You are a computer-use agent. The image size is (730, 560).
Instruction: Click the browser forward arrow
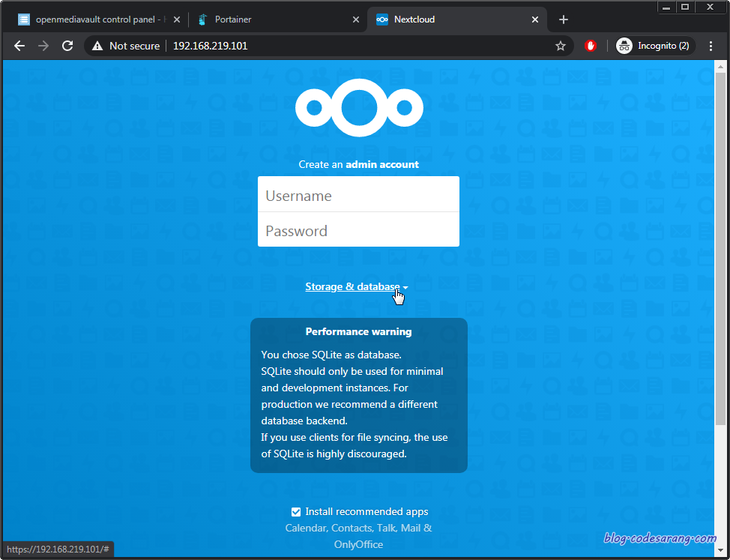(43, 46)
